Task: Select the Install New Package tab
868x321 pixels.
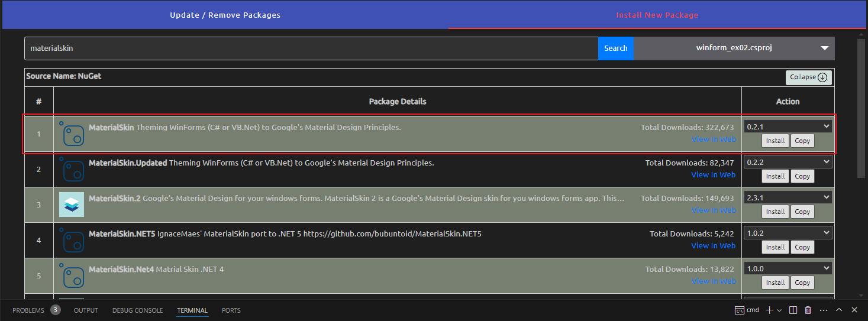Action: point(657,15)
